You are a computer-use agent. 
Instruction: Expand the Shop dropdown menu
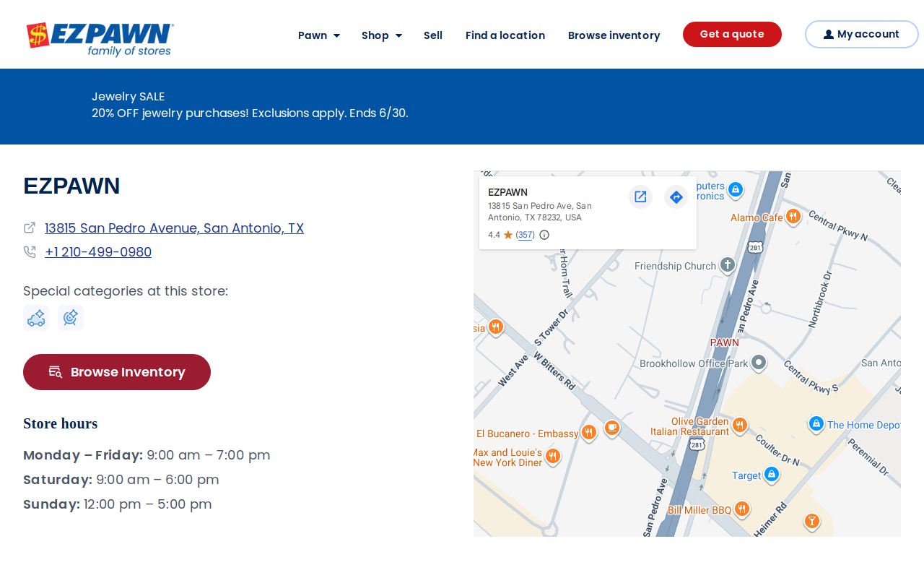click(382, 35)
